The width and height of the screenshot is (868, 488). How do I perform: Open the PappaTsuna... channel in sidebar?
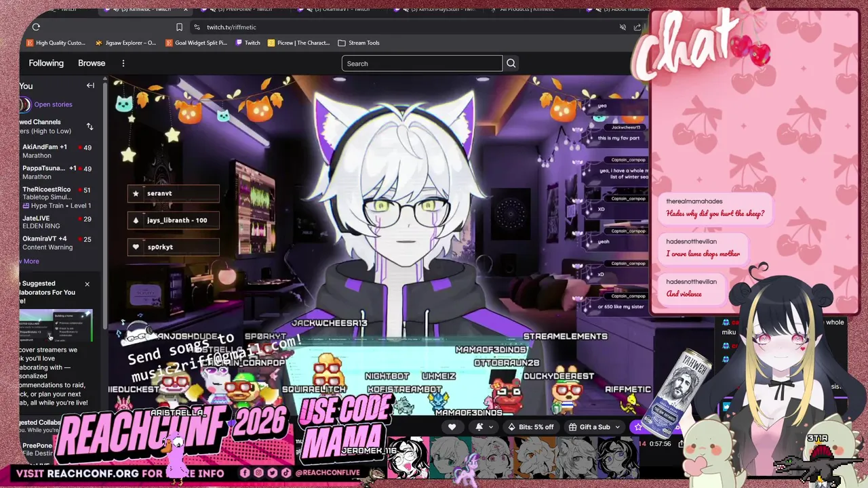click(x=57, y=172)
